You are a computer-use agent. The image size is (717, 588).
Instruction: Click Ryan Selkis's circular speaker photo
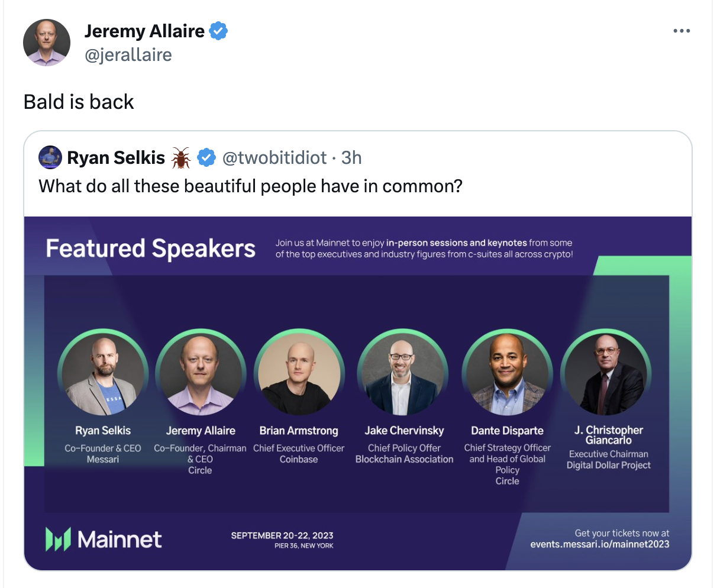pos(103,374)
